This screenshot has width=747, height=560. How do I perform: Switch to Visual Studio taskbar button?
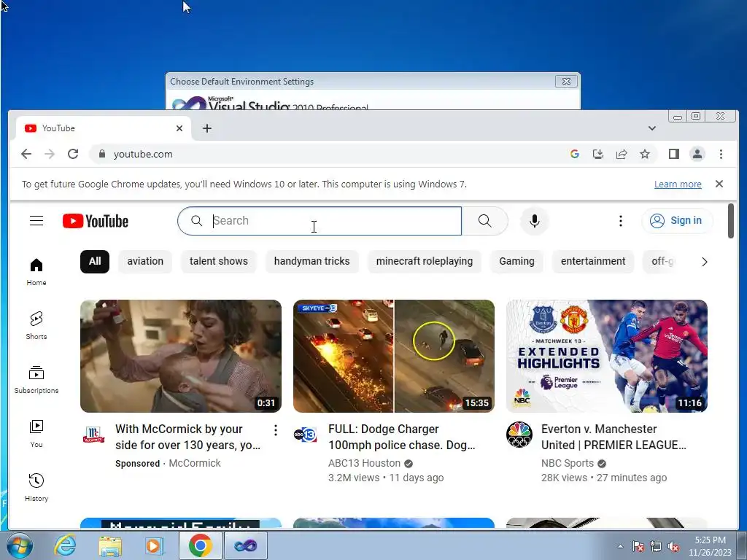point(245,545)
